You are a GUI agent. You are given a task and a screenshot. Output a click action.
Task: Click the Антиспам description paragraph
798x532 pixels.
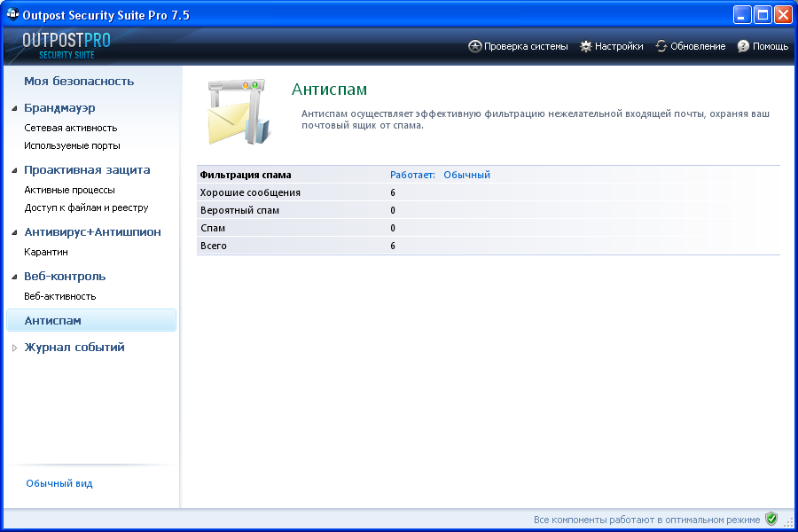[535, 119]
